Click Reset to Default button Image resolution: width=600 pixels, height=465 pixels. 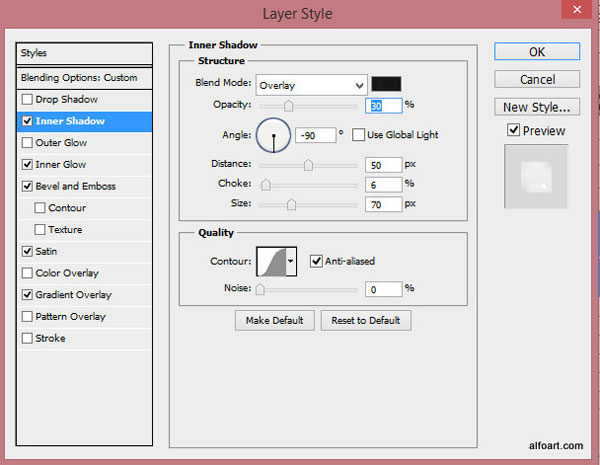click(366, 320)
